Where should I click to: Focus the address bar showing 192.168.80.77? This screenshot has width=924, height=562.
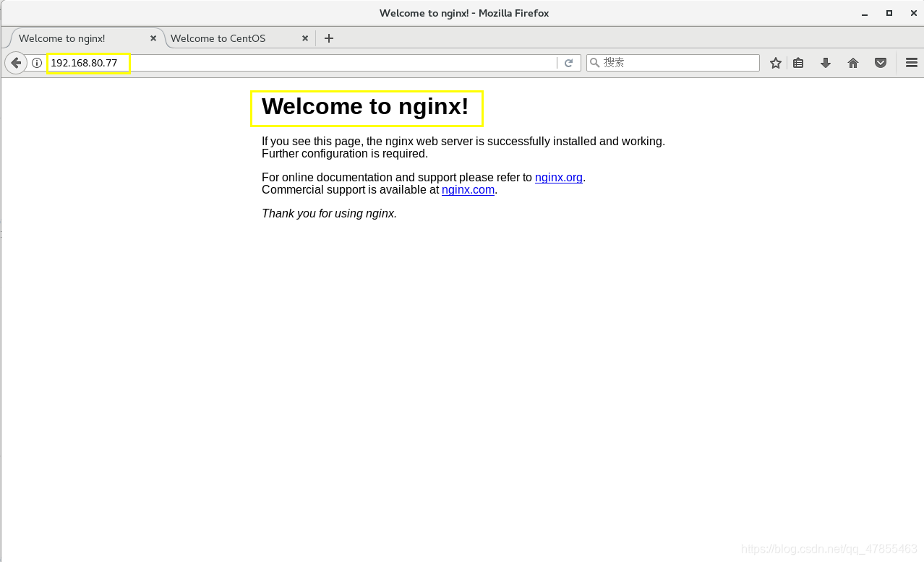click(301, 63)
